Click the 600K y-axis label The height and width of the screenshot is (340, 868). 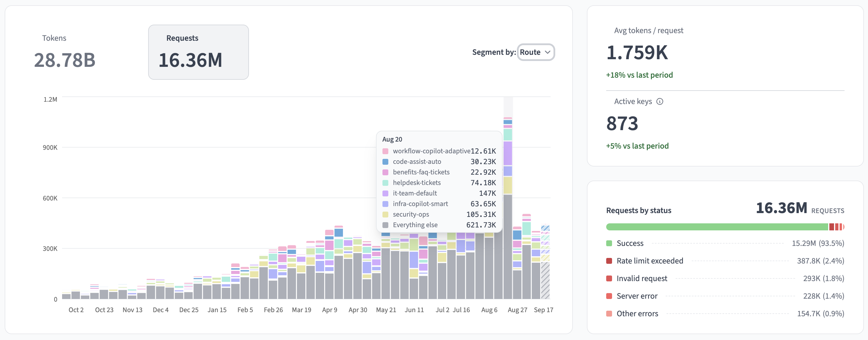[x=50, y=198]
